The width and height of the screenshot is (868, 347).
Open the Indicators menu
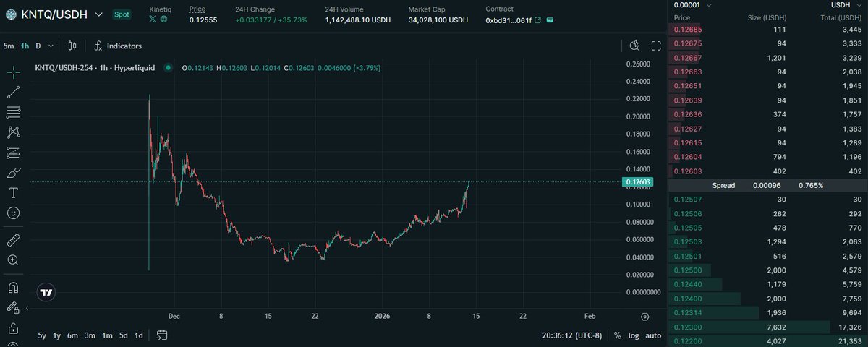point(118,46)
